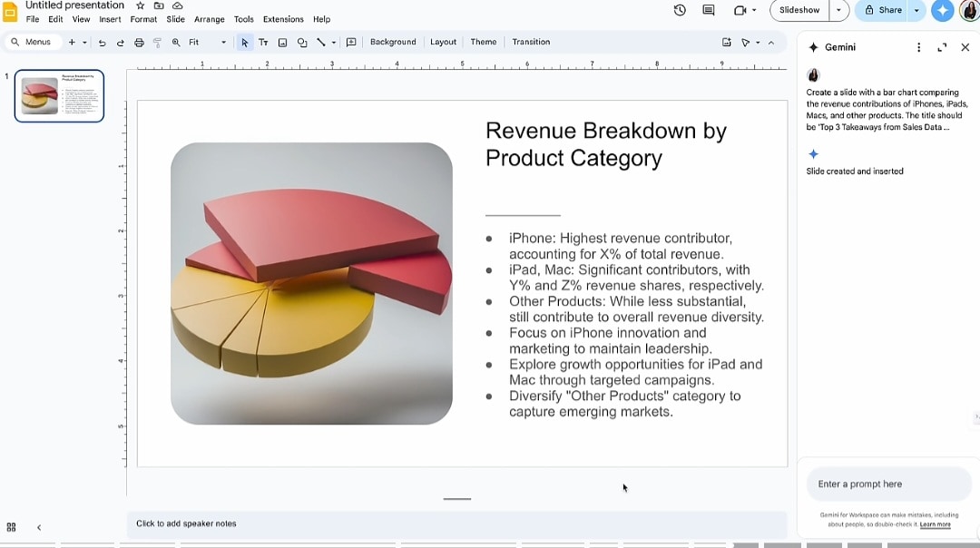Collapse the filmstrip with left chevron
This screenshot has width=980, height=548.
pyautogui.click(x=39, y=527)
